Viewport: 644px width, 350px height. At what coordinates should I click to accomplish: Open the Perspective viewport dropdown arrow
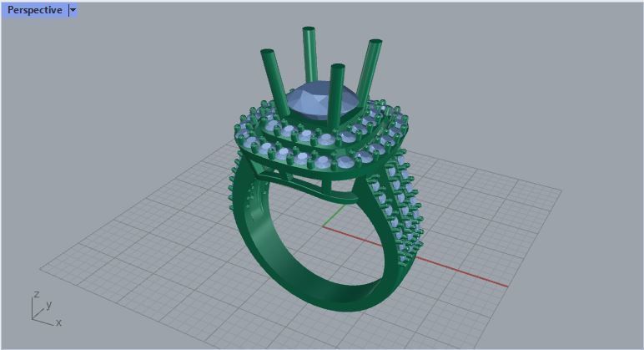pos(73,10)
